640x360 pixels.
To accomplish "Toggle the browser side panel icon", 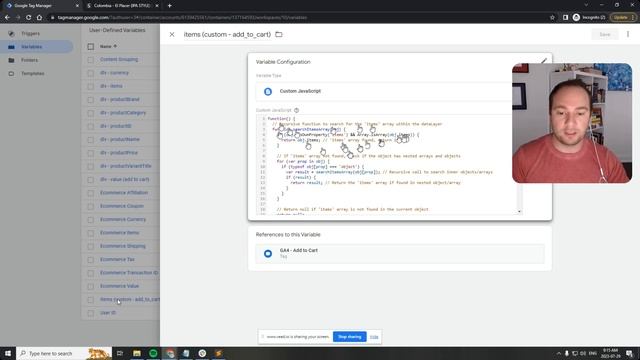I will [565, 18].
